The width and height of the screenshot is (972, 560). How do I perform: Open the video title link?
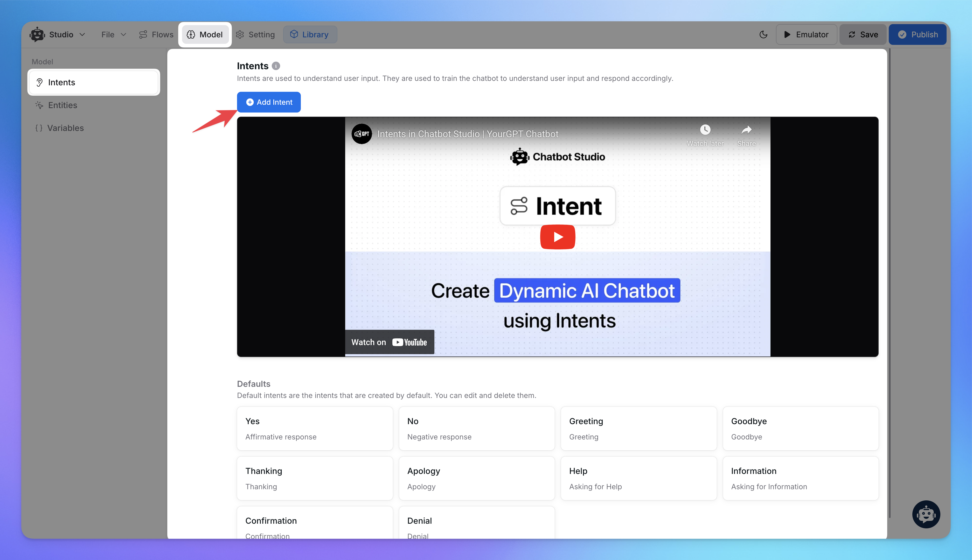pyautogui.click(x=468, y=134)
